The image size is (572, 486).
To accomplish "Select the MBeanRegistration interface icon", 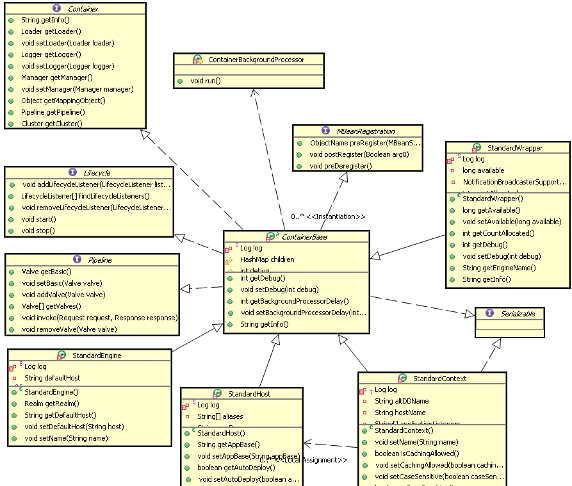I will [x=326, y=130].
